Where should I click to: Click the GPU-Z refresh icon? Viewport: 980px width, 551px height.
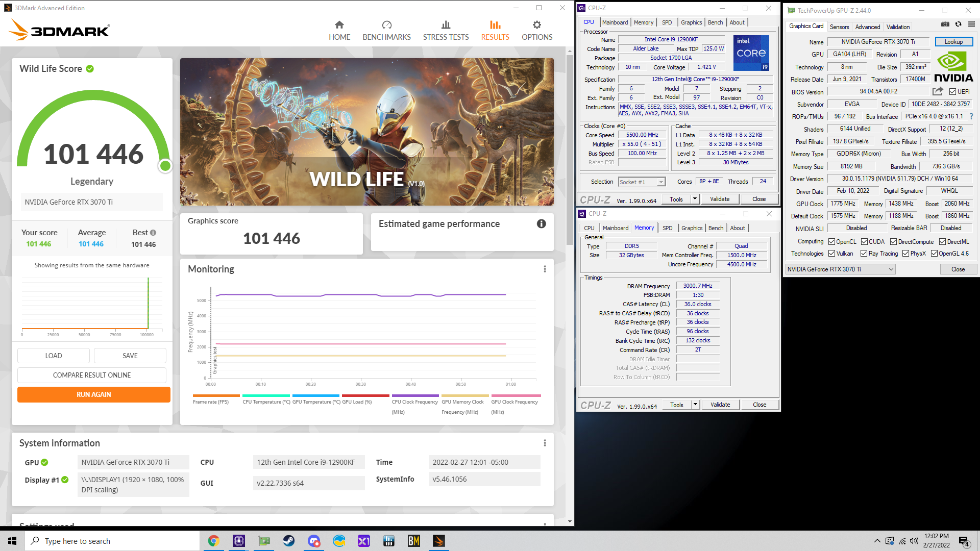click(958, 24)
